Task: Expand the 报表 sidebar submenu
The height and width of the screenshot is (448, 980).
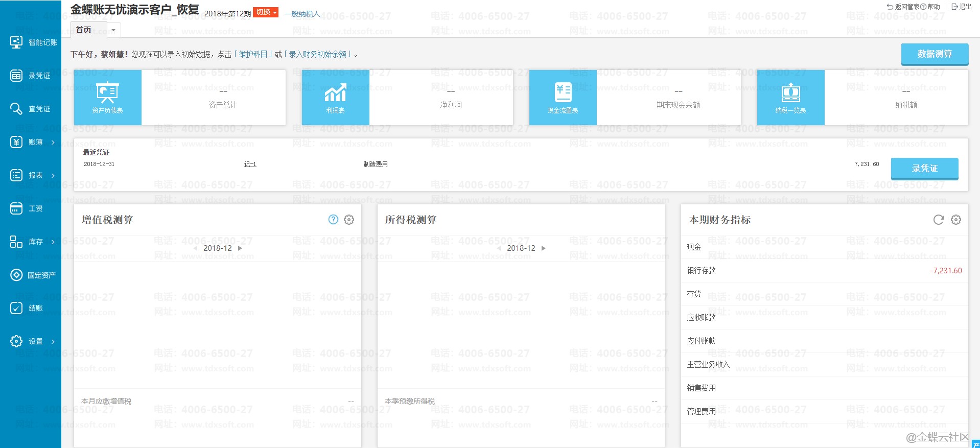Action: (34, 175)
